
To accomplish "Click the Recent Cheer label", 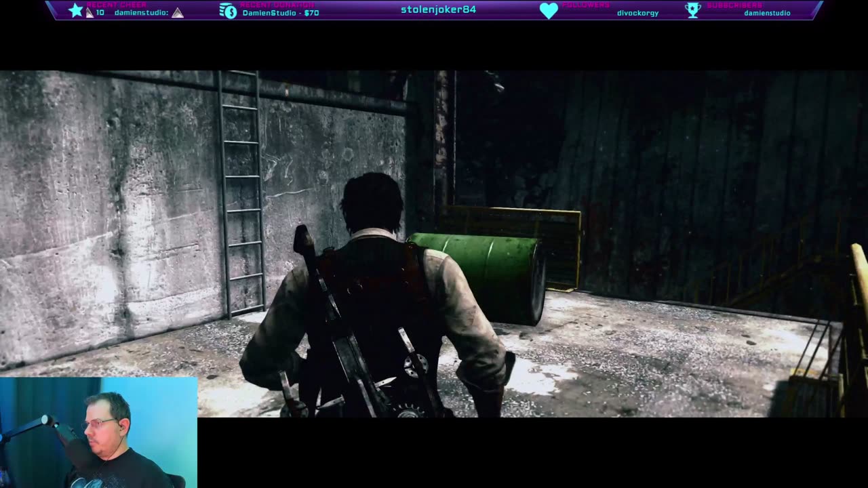I will (x=116, y=5).
